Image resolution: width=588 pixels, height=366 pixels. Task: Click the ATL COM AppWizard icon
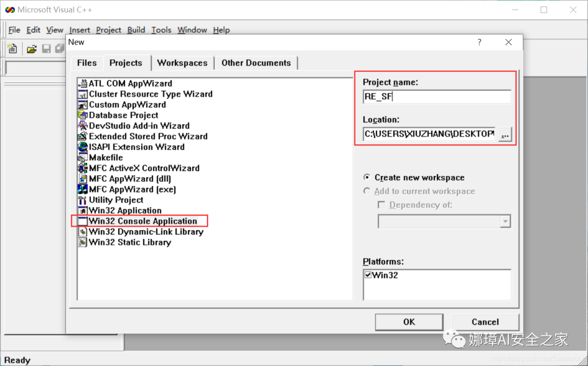(83, 84)
